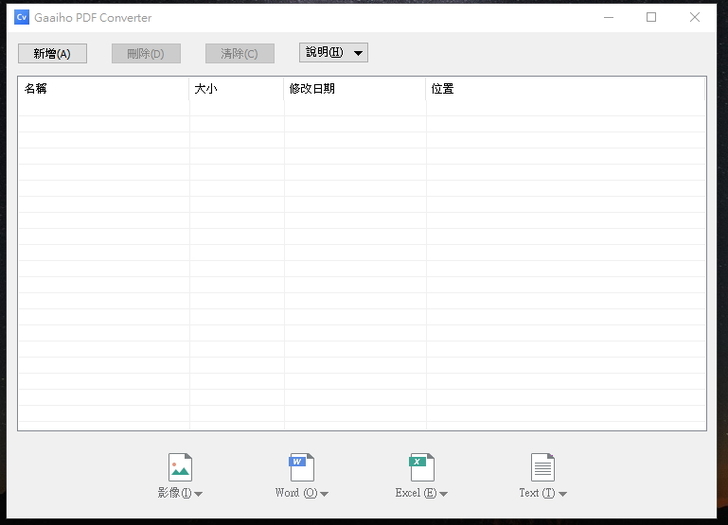
Task: Click the Word document convert icon
Action: point(301,467)
